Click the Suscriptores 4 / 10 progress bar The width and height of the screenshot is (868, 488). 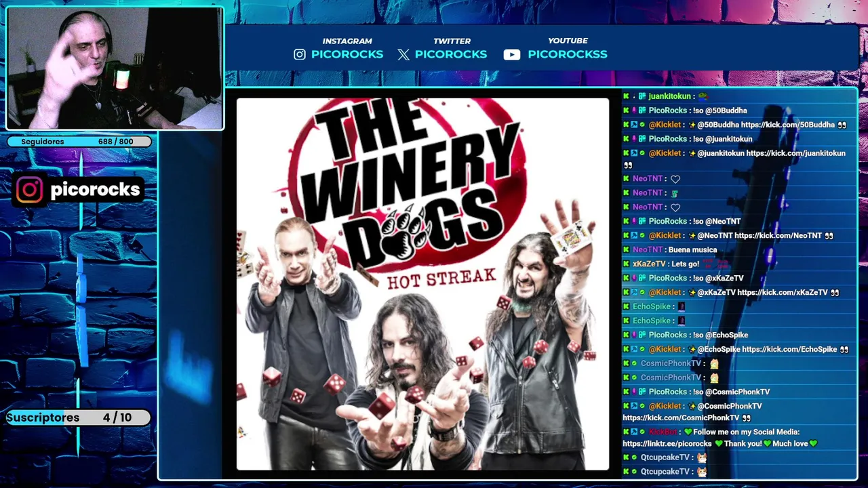tap(79, 418)
